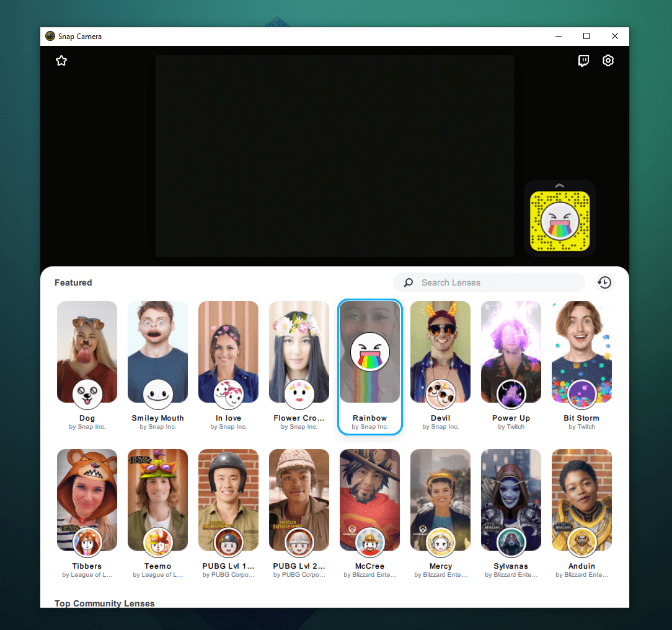Click the In love round lens icon
Viewport: 672px width, 630px height.
(228, 394)
